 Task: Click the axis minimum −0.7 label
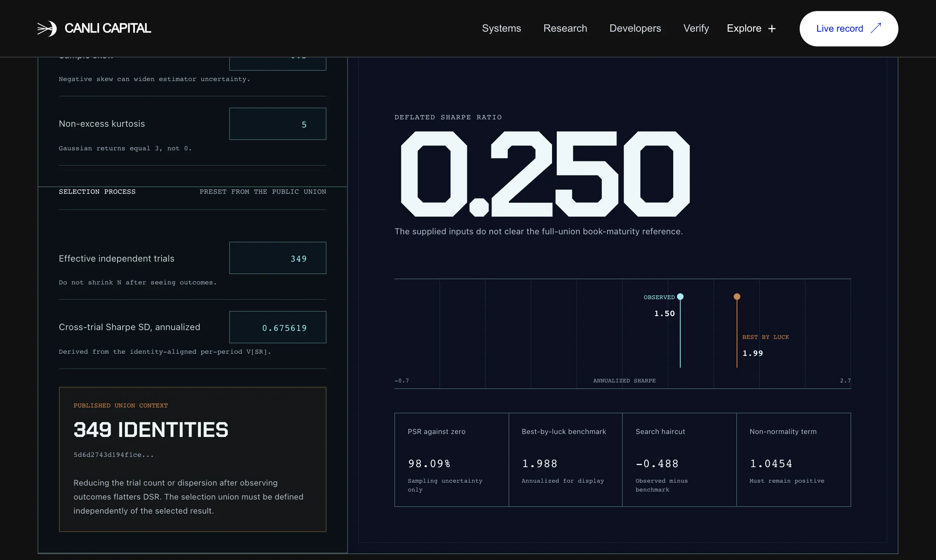tap(402, 381)
